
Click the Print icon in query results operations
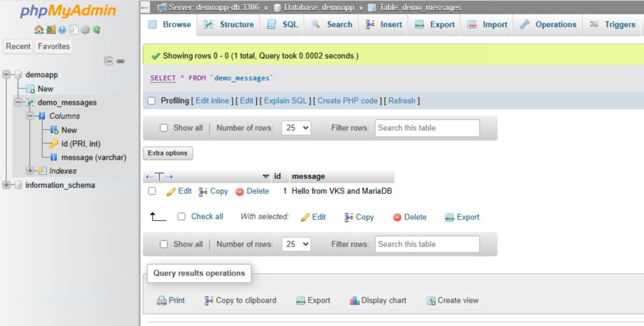[162, 301]
